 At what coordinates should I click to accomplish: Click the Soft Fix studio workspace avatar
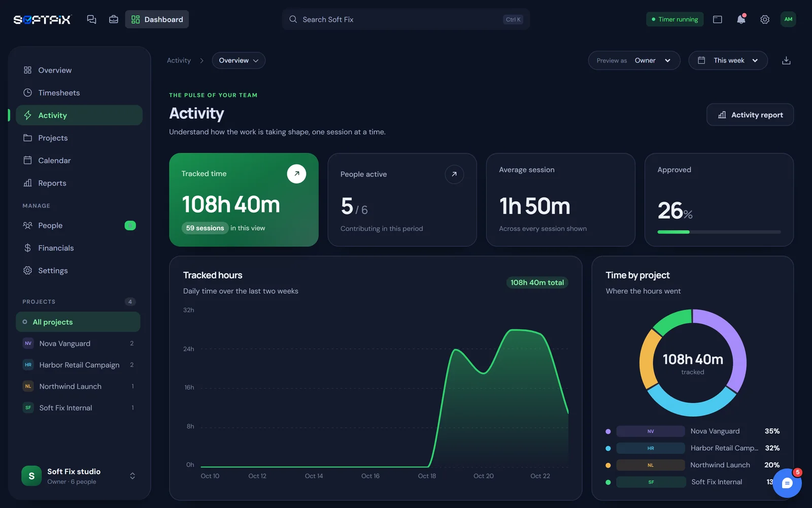31,476
